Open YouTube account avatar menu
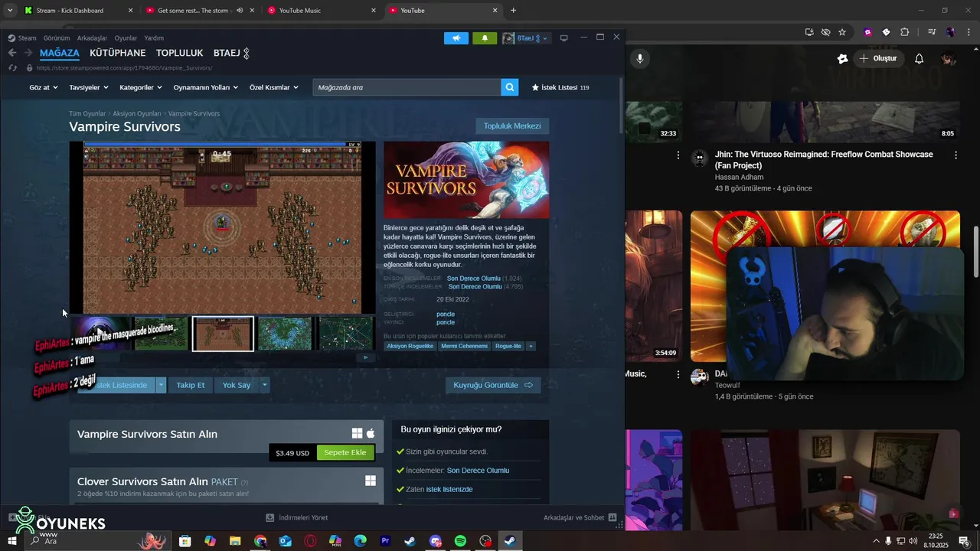 pos(949,59)
